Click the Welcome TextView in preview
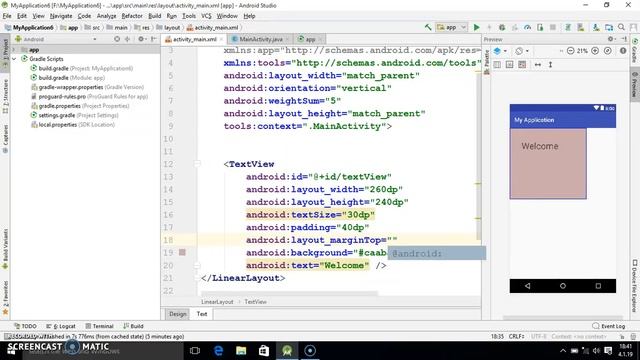640x360 pixels. [x=548, y=164]
